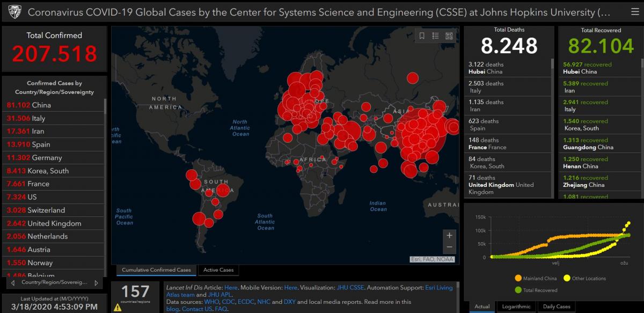The height and width of the screenshot is (313, 644).
Task: Open the WHO data source link
Action: coord(211,302)
